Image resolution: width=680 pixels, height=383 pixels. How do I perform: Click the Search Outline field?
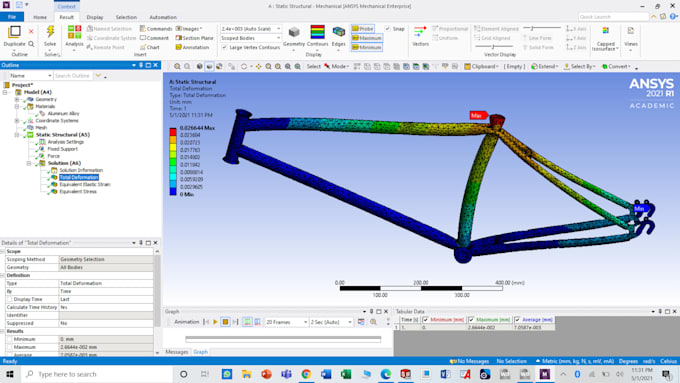73,75
